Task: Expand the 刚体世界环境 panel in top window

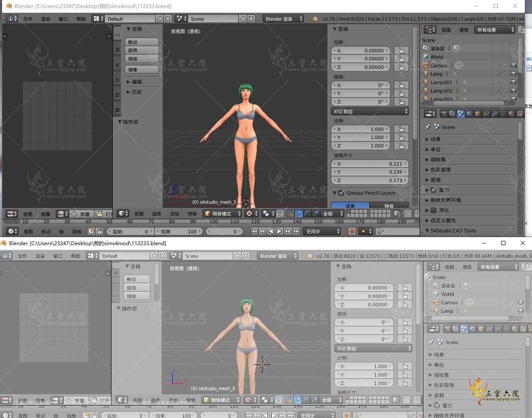Action: coord(469,200)
